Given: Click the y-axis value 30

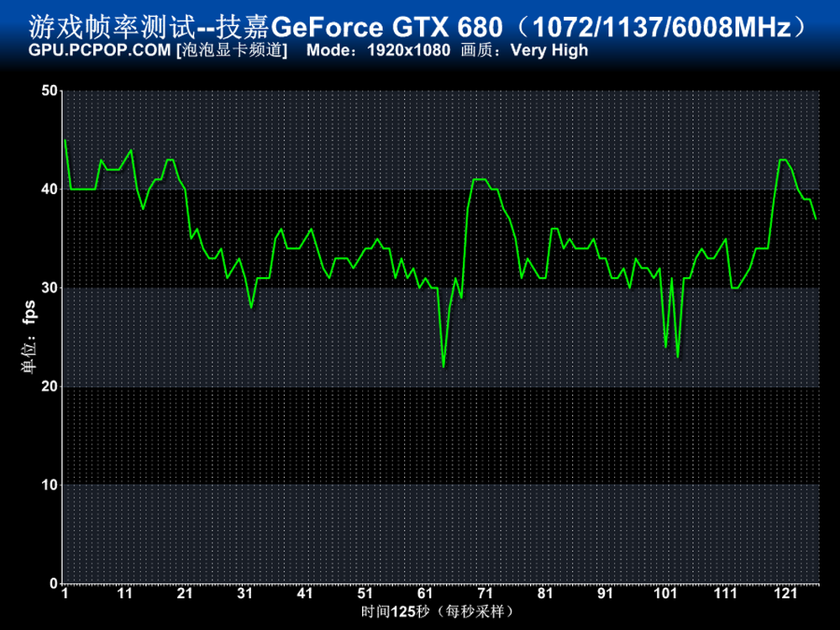Looking at the screenshot, I should click(x=50, y=287).
